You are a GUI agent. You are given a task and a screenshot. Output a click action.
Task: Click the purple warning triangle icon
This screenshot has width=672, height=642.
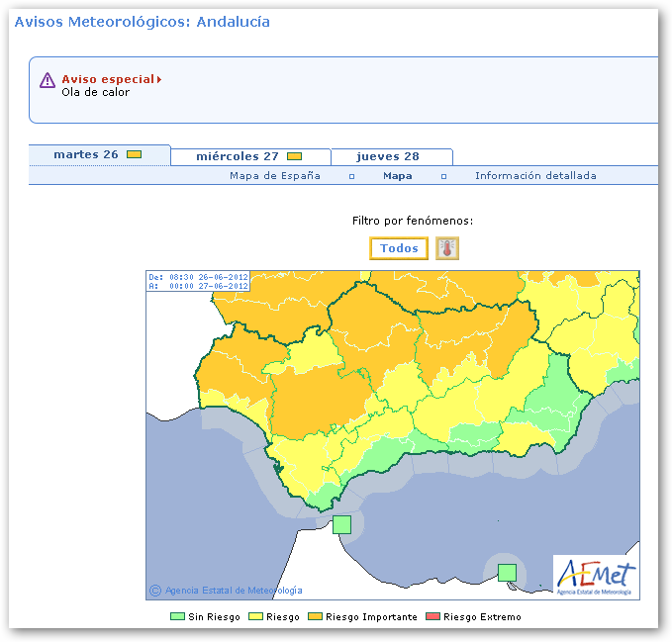point(48,81)
